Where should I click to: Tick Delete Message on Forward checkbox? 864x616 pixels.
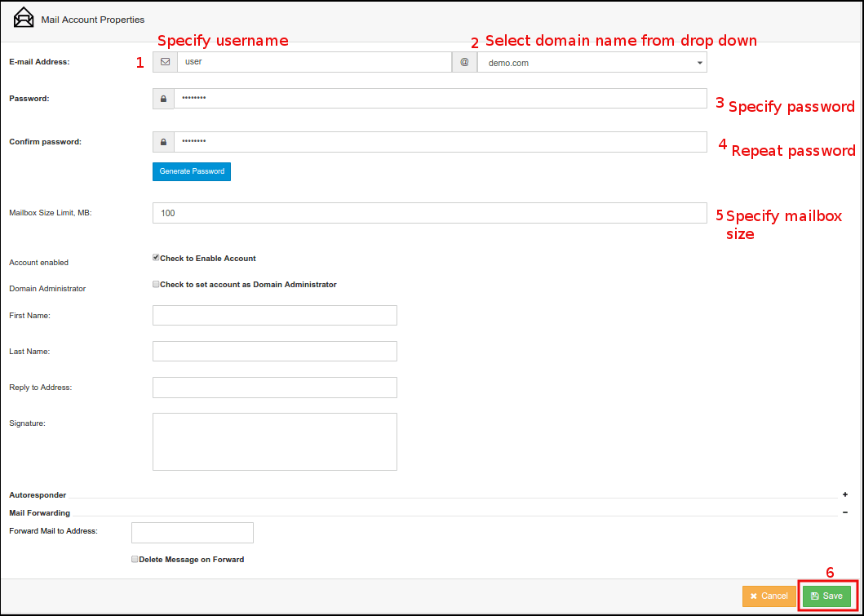[135, 560]
